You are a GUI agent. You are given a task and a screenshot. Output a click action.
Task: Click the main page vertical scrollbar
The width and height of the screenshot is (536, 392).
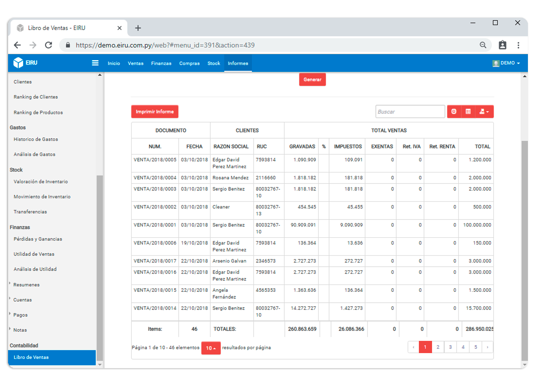coord(525,251)
